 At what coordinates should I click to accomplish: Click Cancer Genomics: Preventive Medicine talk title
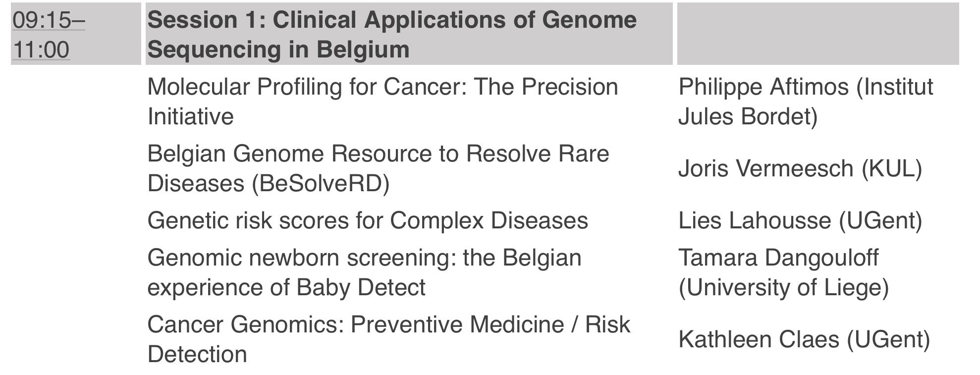(388, 339)
